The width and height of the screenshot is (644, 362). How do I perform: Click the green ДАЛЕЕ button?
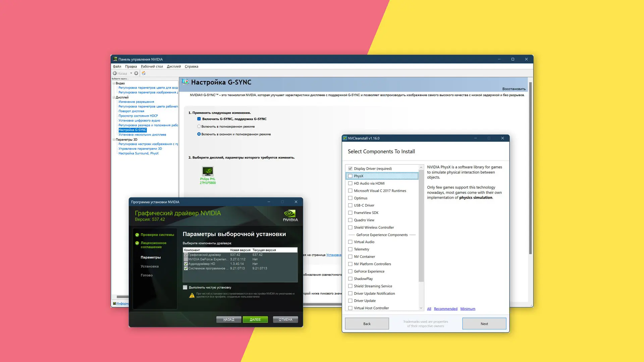pos(255,319)
